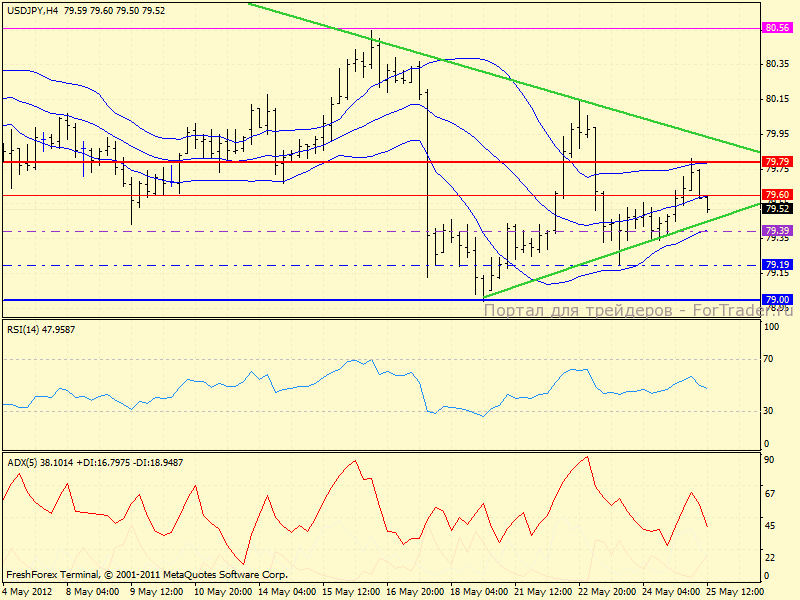Viewport: 800px width, 600px height.
Task: Select the blue 79.19 price level tag
Action: coord(777,265)
